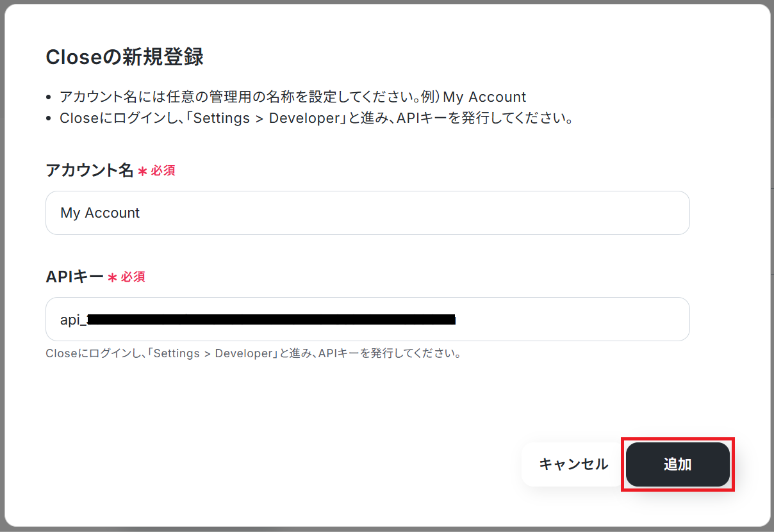Click the 追加 button
This screenshot has height=532, width=774.
point(677,465)
